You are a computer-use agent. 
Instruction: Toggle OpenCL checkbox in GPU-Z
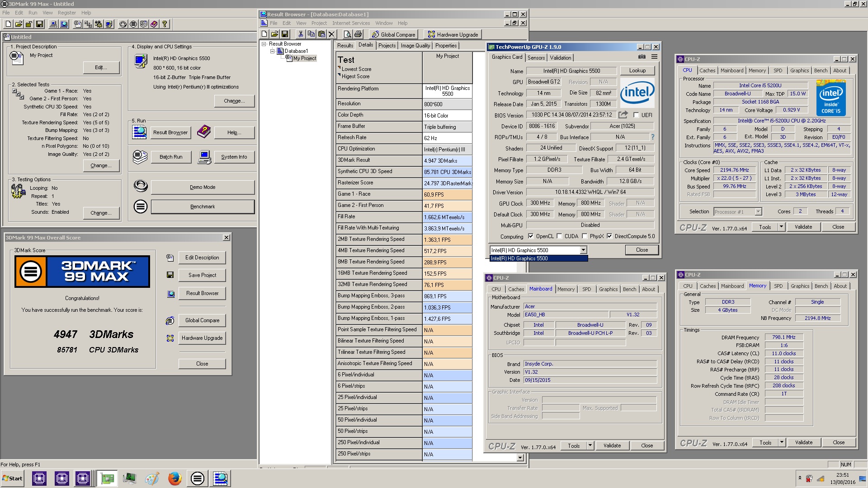pos(531,236)
